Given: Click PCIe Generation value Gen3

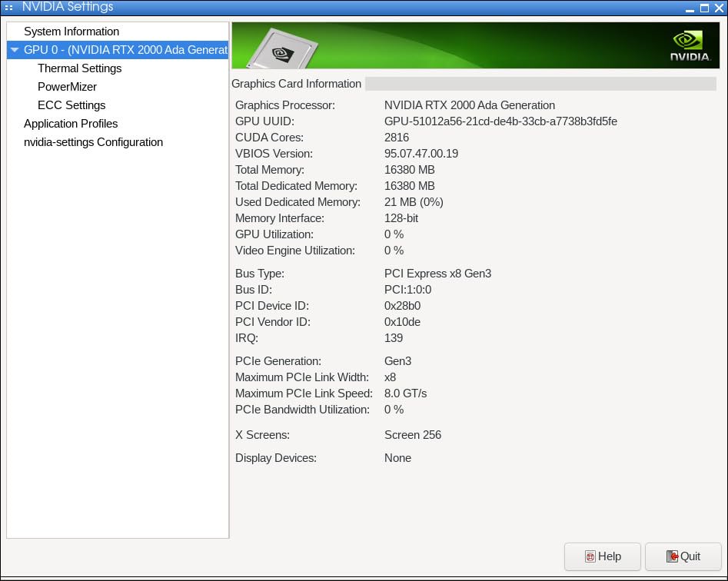Looking at the screenshot, I should tap(398, 361).
